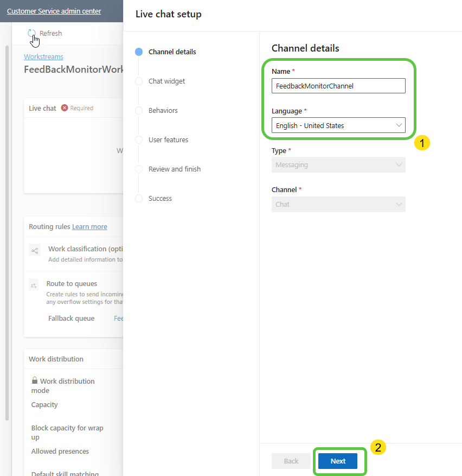This screenshot has height=476, width=462.
Task: Click the Refresh icon
Action: point(32,34)
